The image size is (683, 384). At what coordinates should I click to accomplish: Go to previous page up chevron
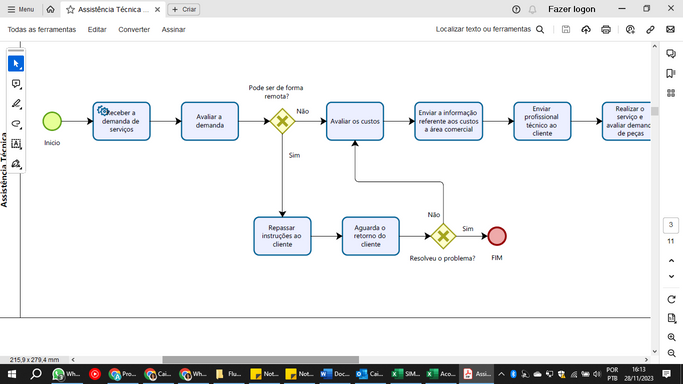(671, 261)
